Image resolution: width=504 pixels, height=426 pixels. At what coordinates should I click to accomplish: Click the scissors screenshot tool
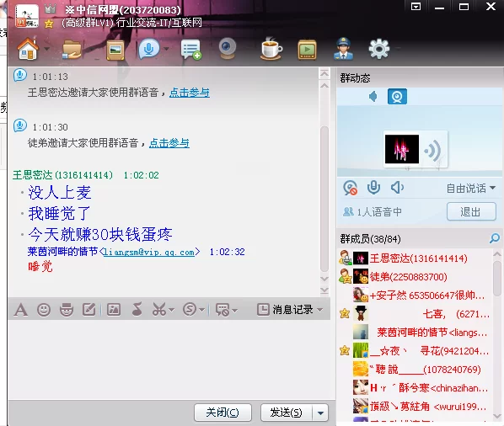tap(159, 310)
